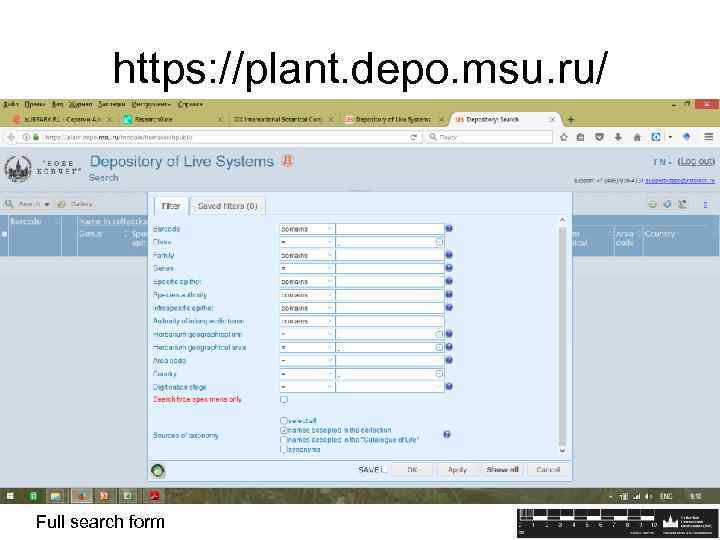This screenshot has width=720, height=540.
Task: Toggle synonyms option
Action: [283, 450]
